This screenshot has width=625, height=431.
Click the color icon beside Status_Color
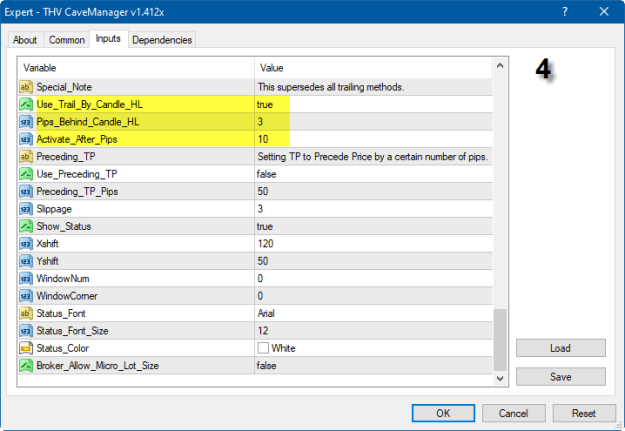(x=26, y=348)
